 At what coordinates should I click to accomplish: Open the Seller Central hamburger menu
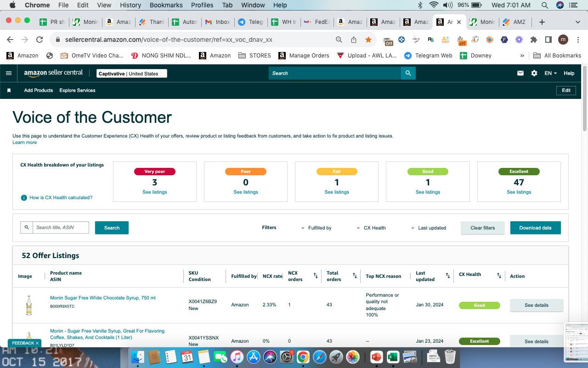click(9, 73)
